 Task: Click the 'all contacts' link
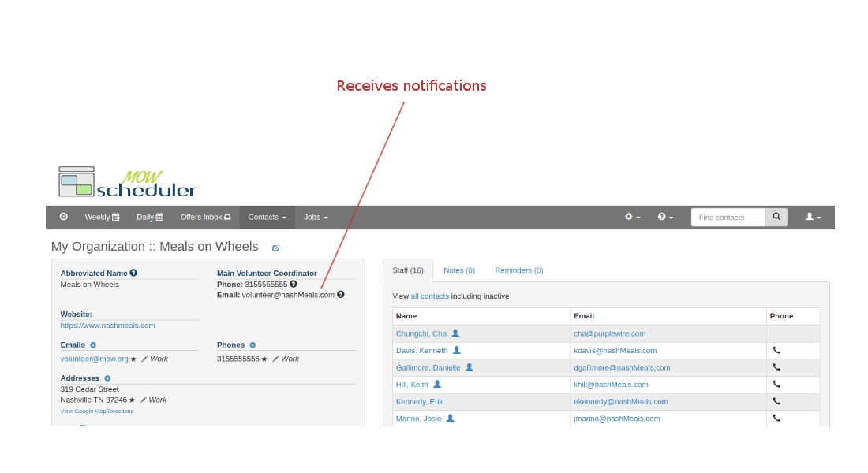tap(429, 296)
